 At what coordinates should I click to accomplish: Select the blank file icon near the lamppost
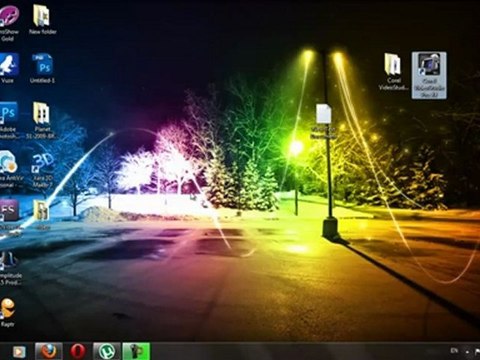[x=323, y=121]
